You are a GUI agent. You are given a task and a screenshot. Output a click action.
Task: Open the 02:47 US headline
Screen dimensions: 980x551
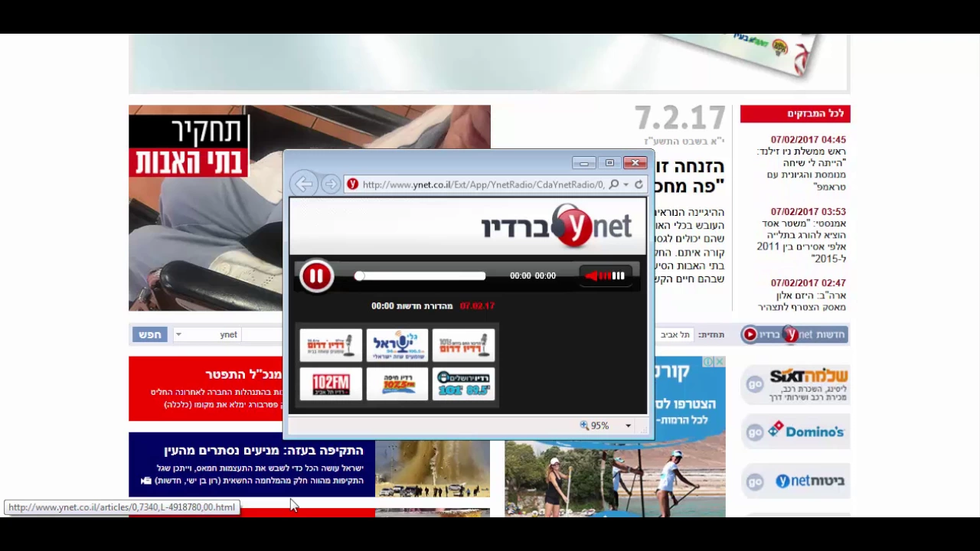(x=801, y=302)
